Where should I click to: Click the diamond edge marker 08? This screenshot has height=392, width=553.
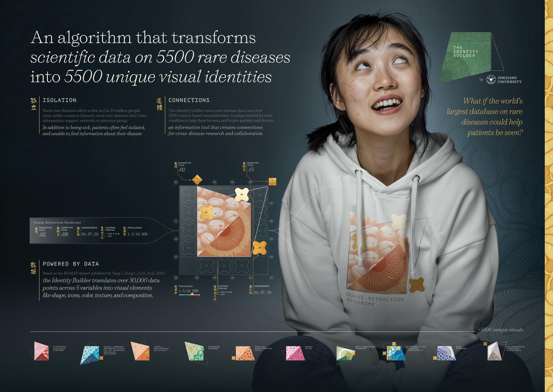(271, 221)
